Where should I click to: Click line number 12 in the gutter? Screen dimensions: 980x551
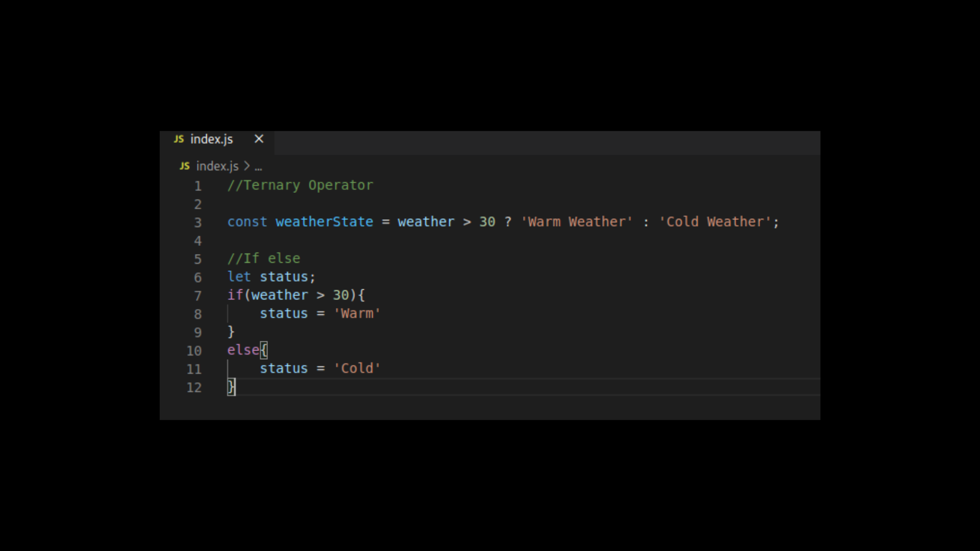click(194, 388)
